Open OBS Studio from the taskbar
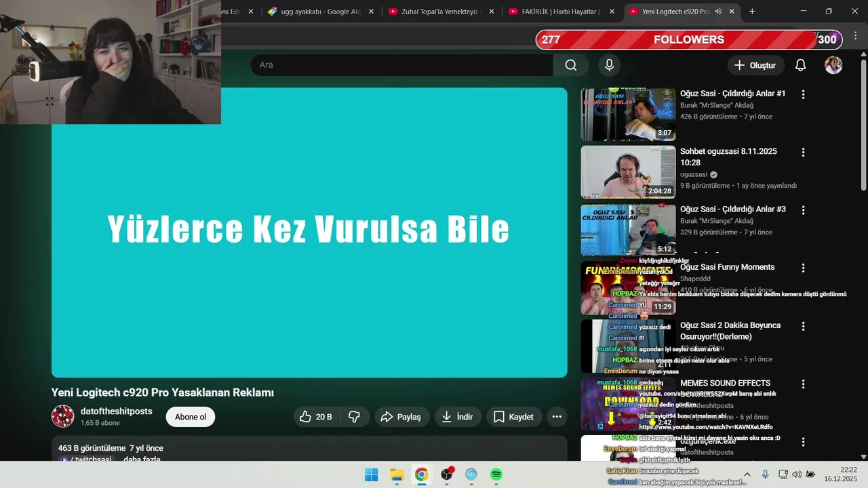The image size is (868, 488). point(446,474)
